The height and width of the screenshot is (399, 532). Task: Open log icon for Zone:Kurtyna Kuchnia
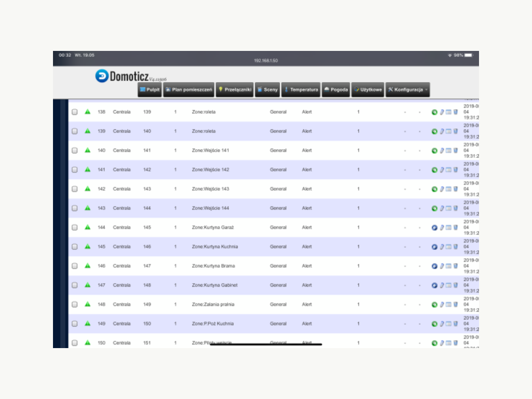tap(448, 247)
